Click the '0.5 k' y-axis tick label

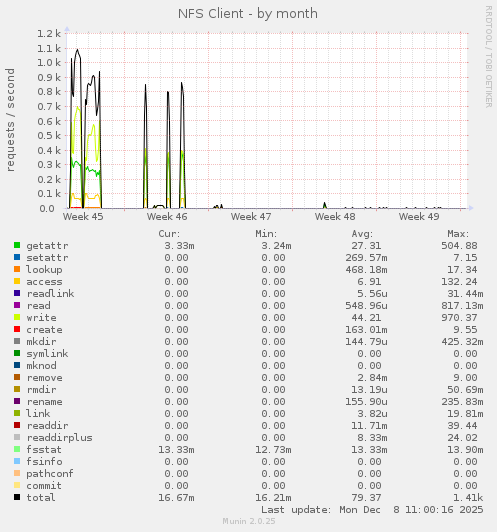49,136
